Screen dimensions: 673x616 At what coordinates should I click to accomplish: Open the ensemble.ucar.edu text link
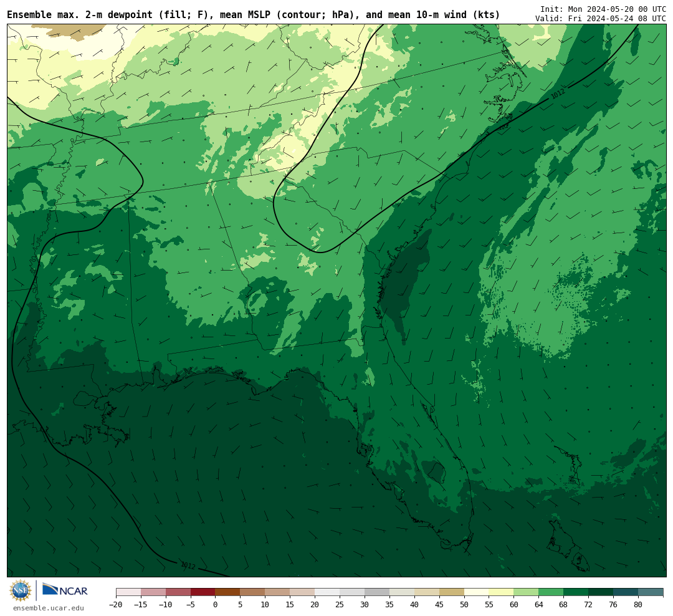49,608
